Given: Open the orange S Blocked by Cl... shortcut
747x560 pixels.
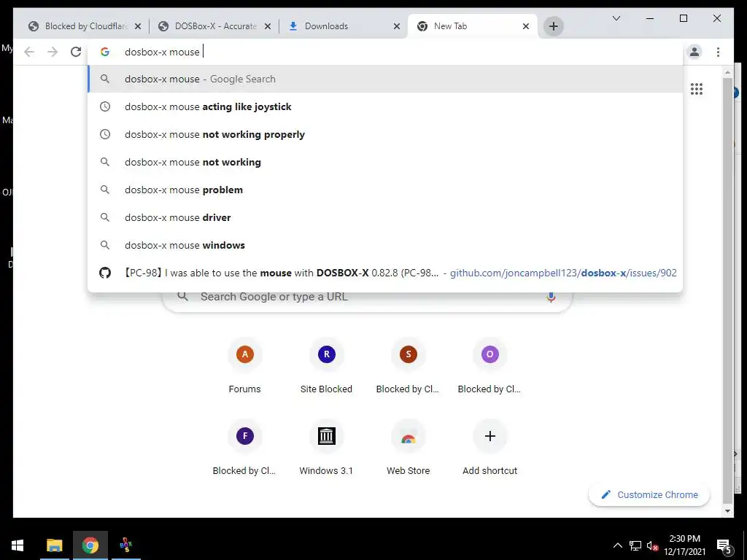Looking at the screenshot, I should [x=409, y=366].
